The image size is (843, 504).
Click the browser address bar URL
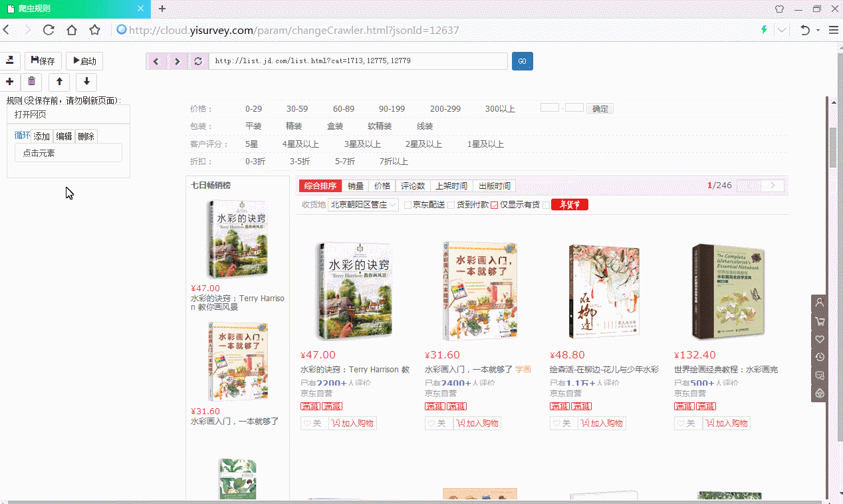pyautogui.click(x=294, y=30)
